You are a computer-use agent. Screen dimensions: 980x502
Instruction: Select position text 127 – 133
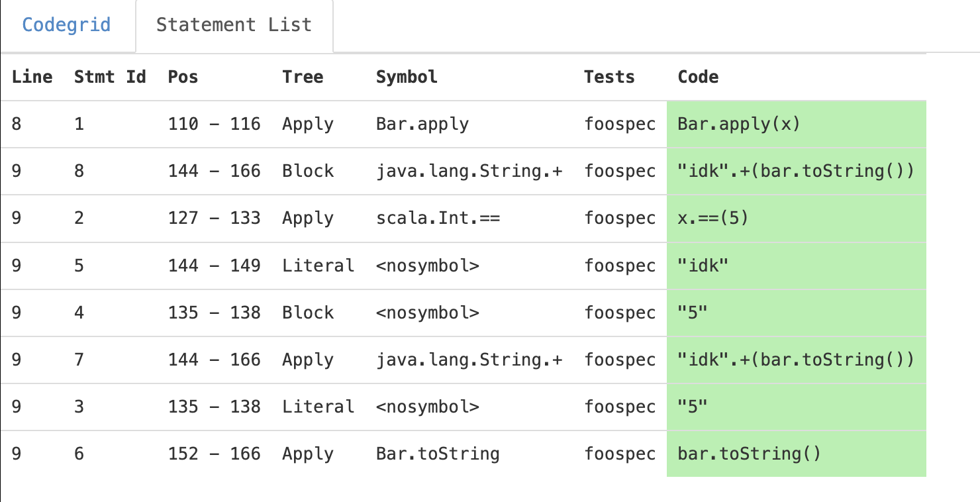[x=215, y=218]
